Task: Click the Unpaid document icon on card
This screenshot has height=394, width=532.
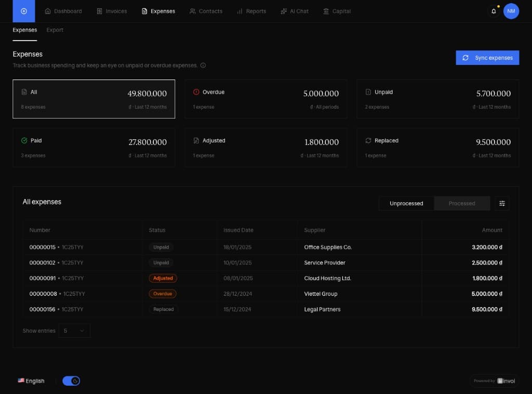Action: [368, 92]
